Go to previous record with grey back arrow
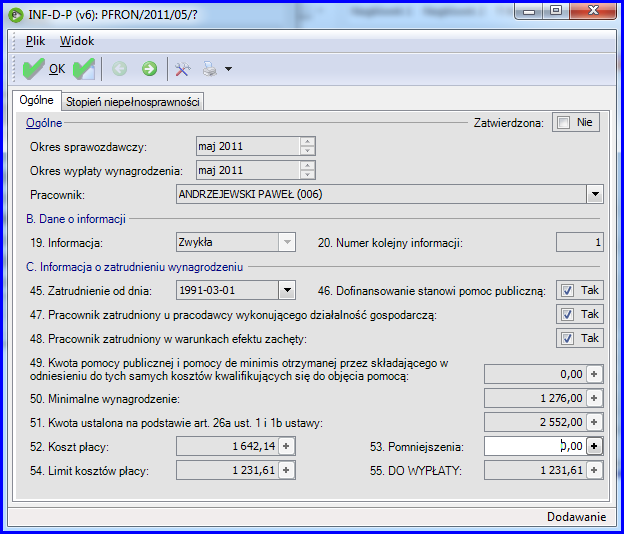 pyautogui.click(x=119, y=69)
